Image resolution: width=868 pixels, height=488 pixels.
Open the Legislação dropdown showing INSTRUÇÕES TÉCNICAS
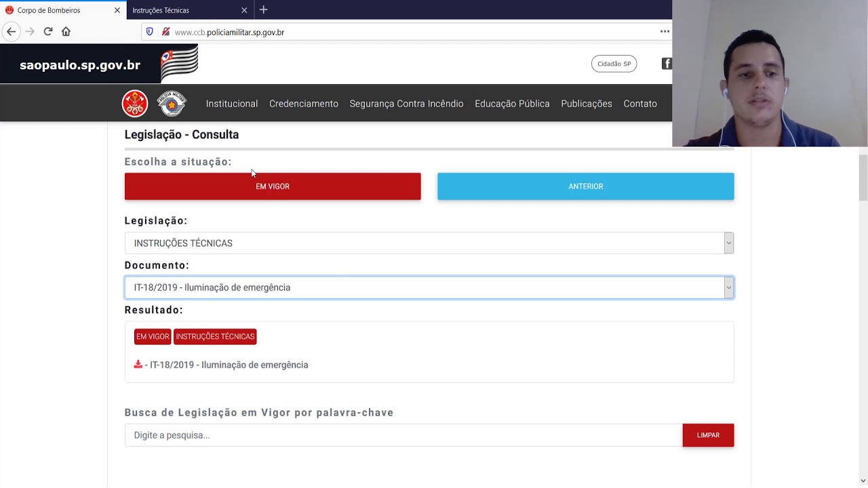(x=429, y=243)
